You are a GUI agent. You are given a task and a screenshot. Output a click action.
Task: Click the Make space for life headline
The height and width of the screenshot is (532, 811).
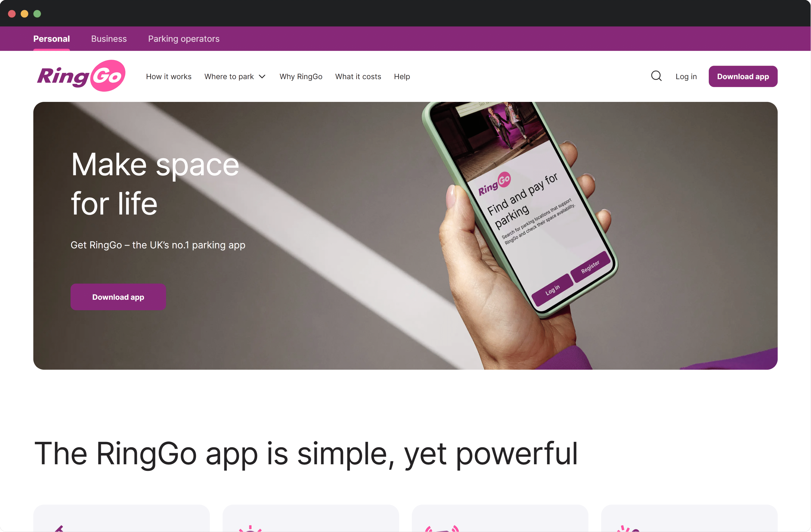[155, 184]
